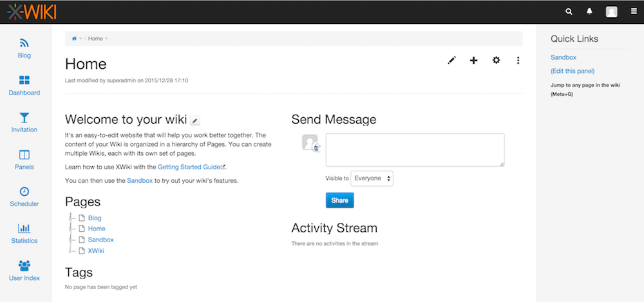Click the pencil edit page icon

coord(451,61)
